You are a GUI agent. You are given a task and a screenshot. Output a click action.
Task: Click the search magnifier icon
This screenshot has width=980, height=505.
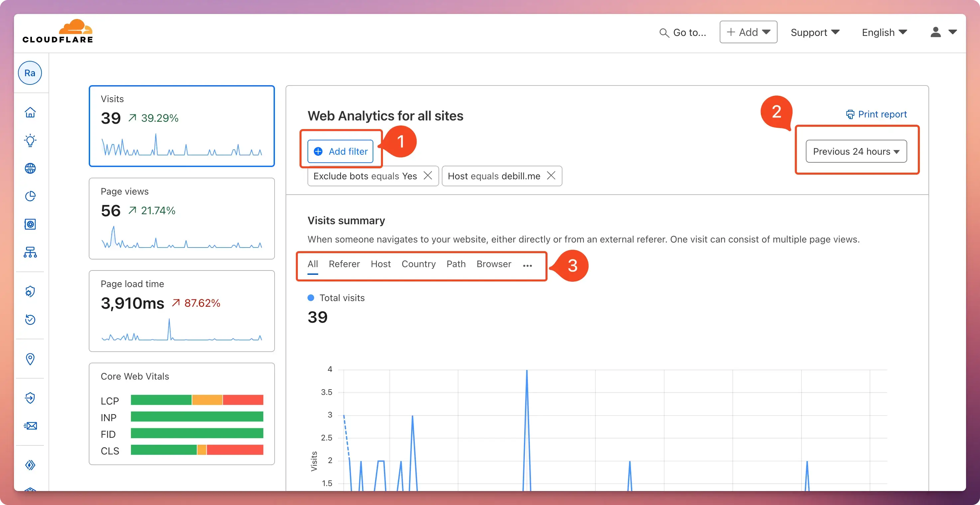pyautogui.click(x=664, y=33)
